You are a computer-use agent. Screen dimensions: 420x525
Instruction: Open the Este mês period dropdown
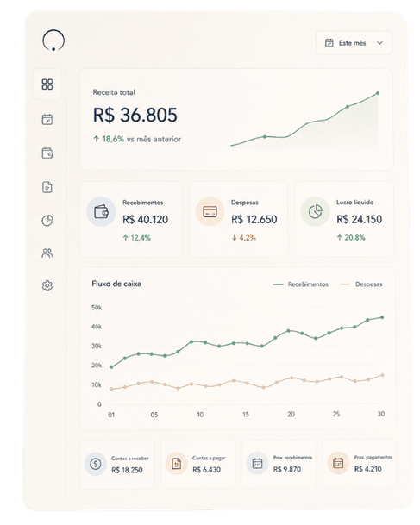point(354,43)
